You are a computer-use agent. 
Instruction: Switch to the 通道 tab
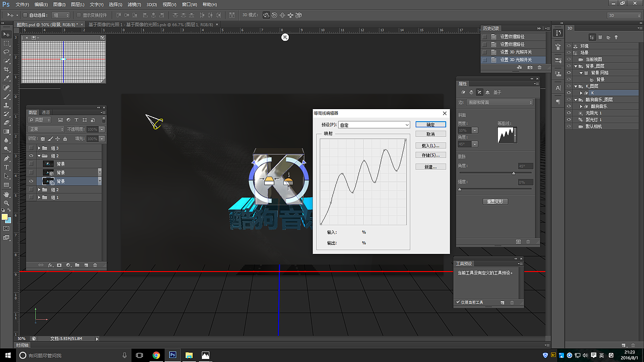coord(46,112)
